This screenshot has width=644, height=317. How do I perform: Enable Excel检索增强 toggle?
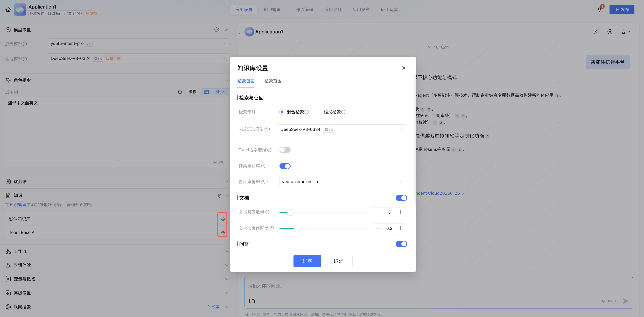coord(285,150)
